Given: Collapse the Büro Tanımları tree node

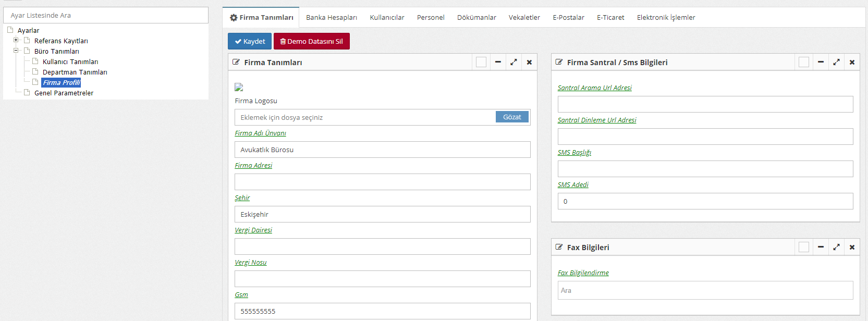Looking at the screenshot, I should [16, 51].
